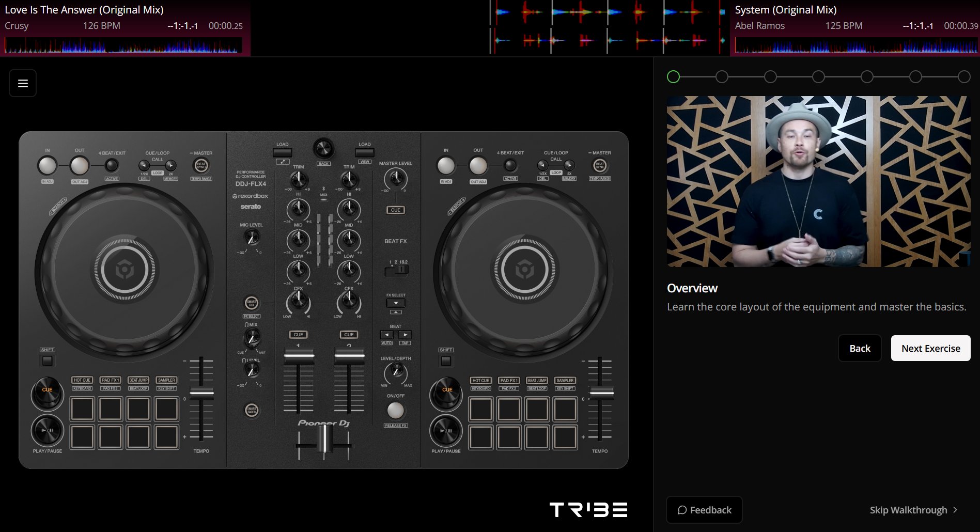
Task: Jump to second walkthrough step circle
Action: click(x=722, y=77)
